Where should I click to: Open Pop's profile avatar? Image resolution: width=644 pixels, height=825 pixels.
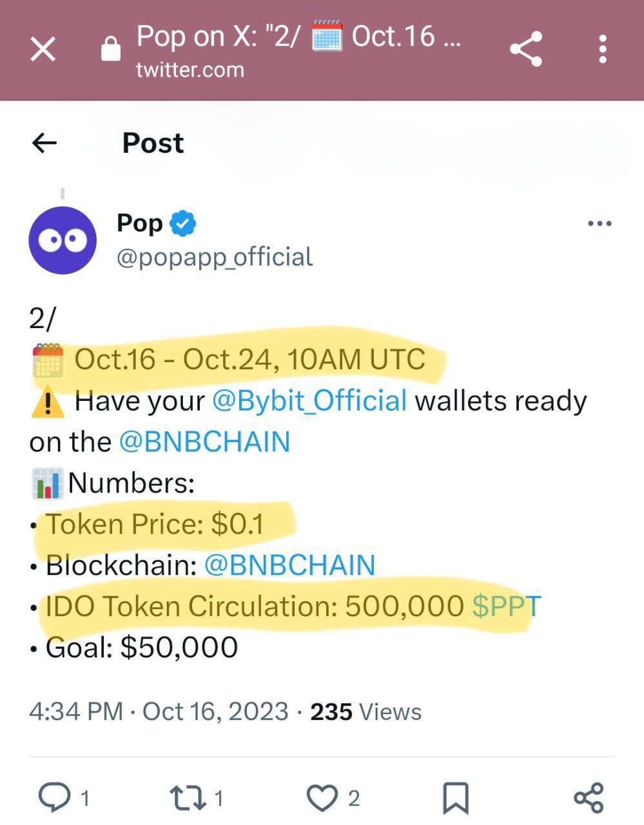coord(63,240)
